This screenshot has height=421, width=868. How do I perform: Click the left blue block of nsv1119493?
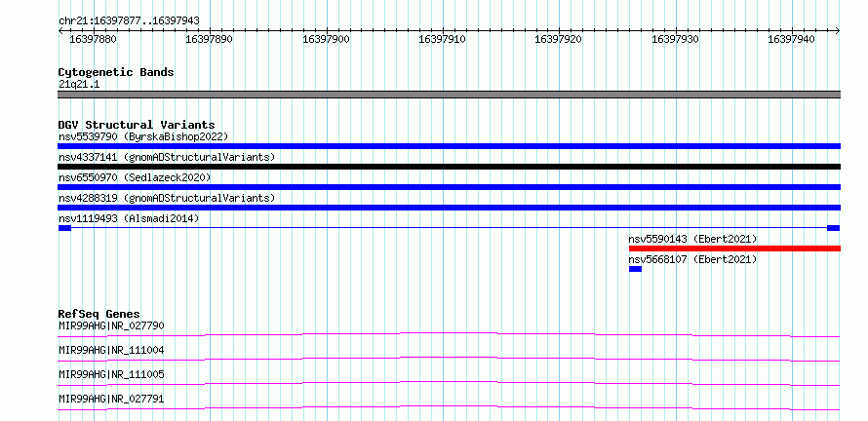(x=64, y=228)
